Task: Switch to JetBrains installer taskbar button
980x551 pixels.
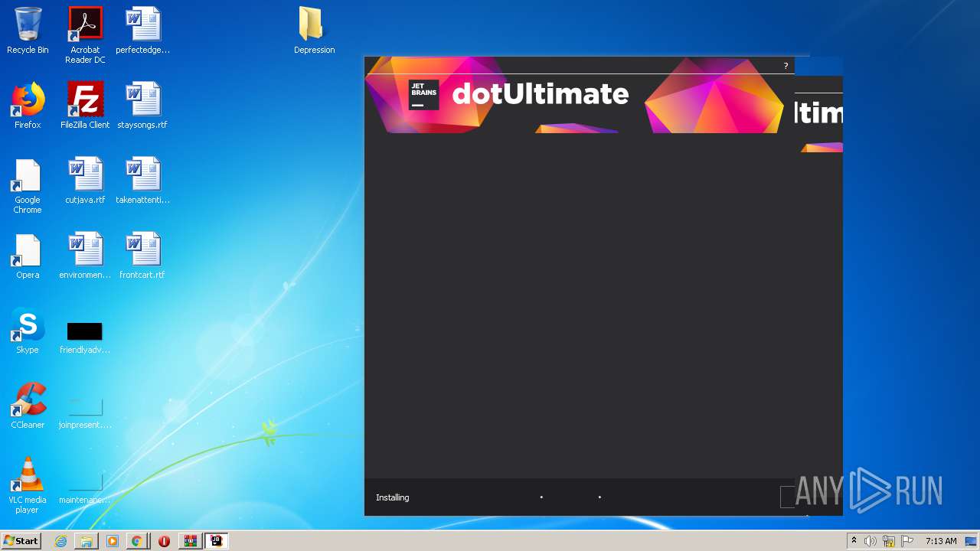Action: pyautogui.click(x=216, y=541)
